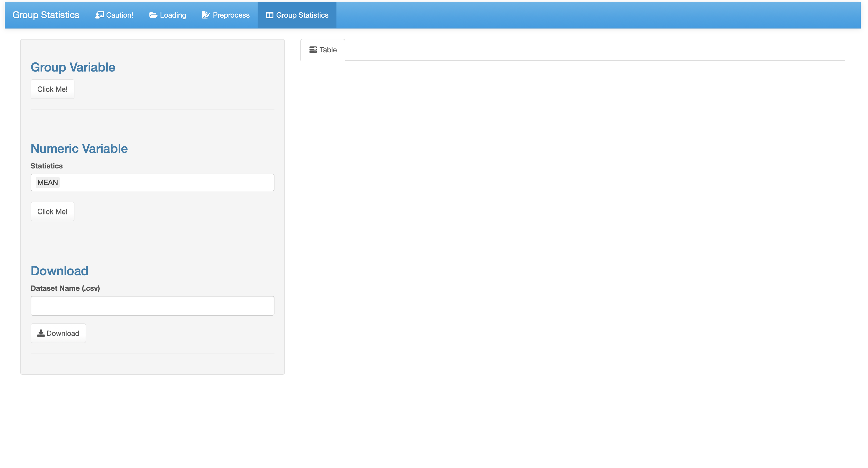Click the Group Statistics brand title
This screenshot has width=868, height=468.
click(x=46, y=15)
